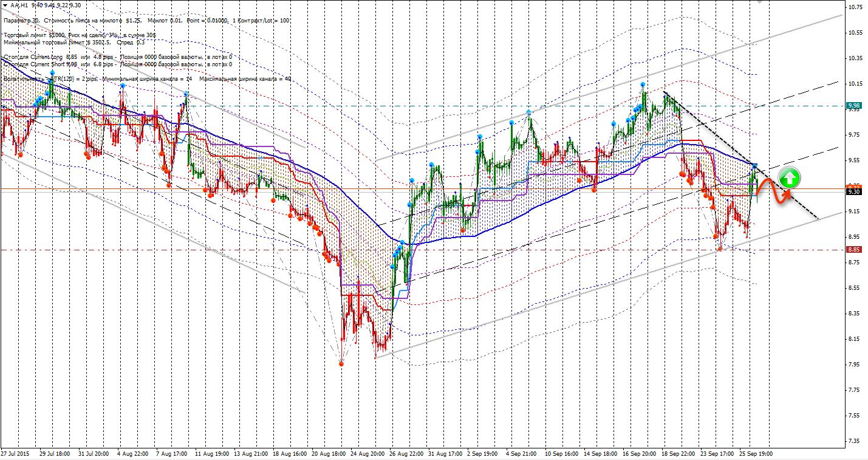The width and height of the screenshot is (868, 460).
Task: Select the blue dot at the highest September peak
Action: (642, 84)
